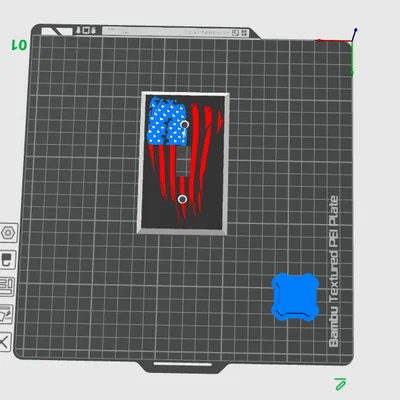Toggle the plate lock icon
The image size is (400, 400).
click(x=7, y=260)
